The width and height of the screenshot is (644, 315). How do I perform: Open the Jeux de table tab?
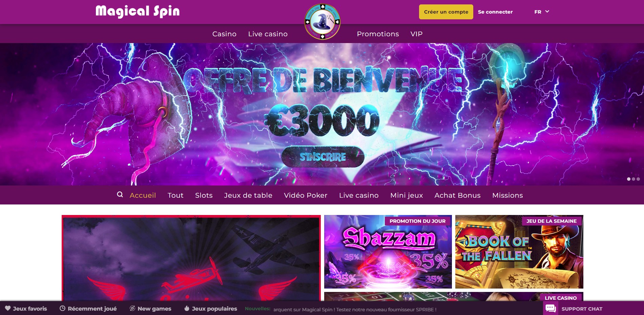[248, 195]
